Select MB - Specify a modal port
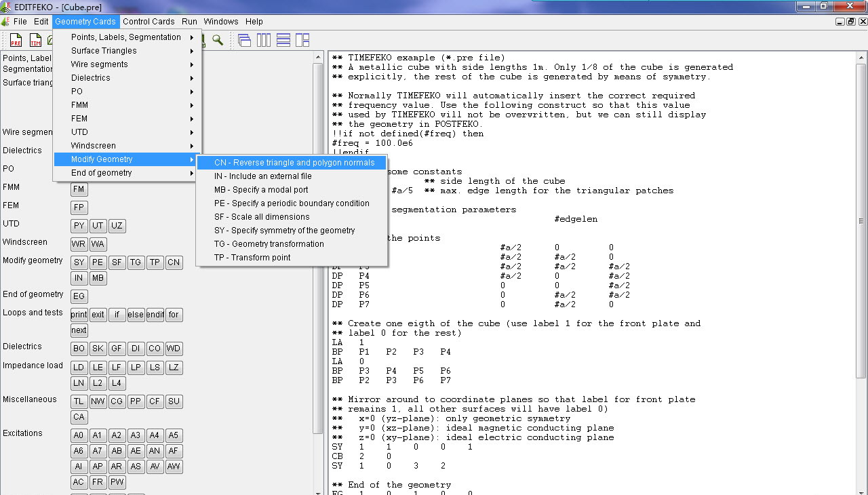 click(292, 190)
